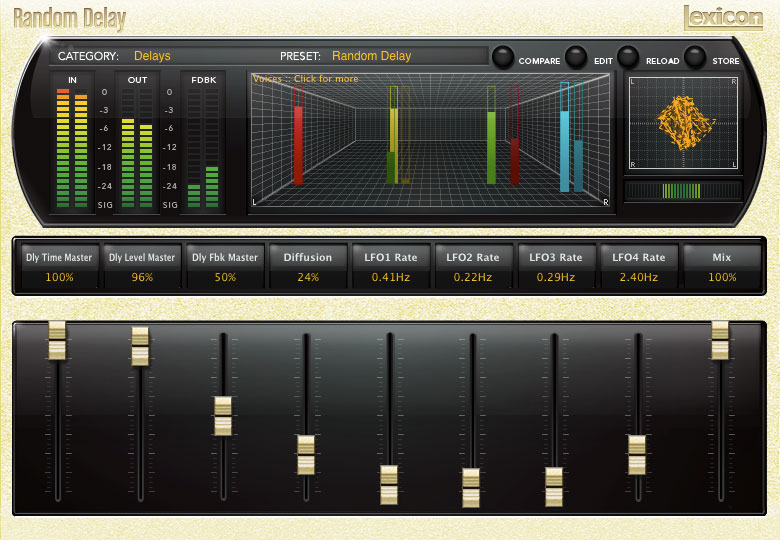
Task: Click the LFO2 Rate fader handle
Action: pyautogui.click(x=471, y=488)
